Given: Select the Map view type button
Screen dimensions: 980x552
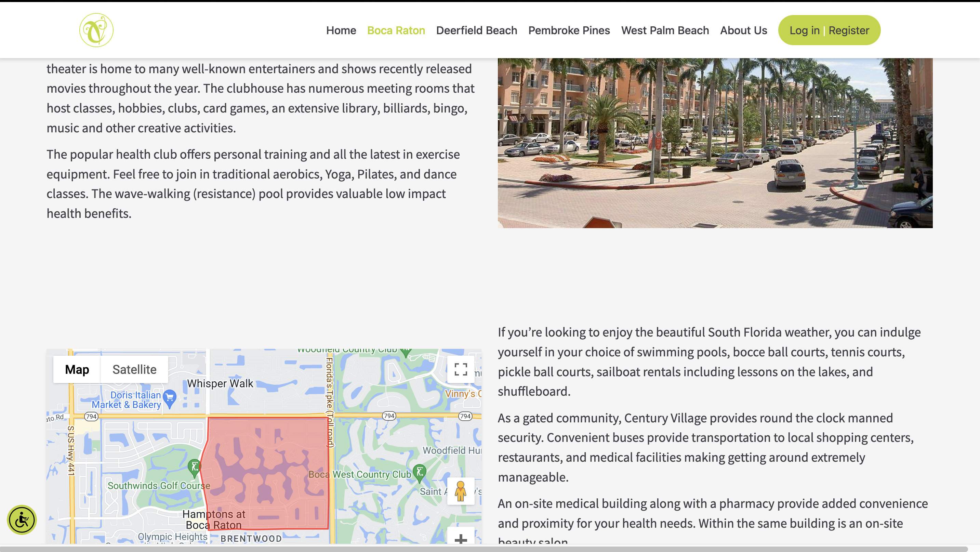Looking at the screenshot, I should [x=77, y=369].
